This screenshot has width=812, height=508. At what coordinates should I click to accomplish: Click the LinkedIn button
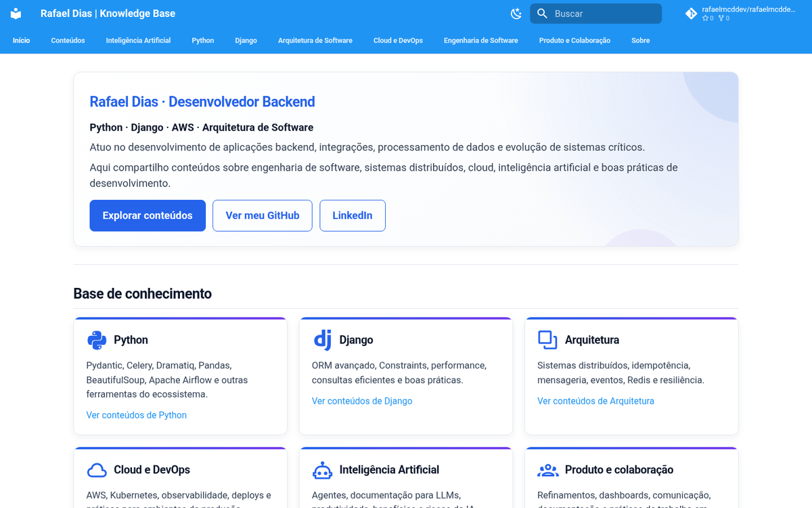(353, 215)
